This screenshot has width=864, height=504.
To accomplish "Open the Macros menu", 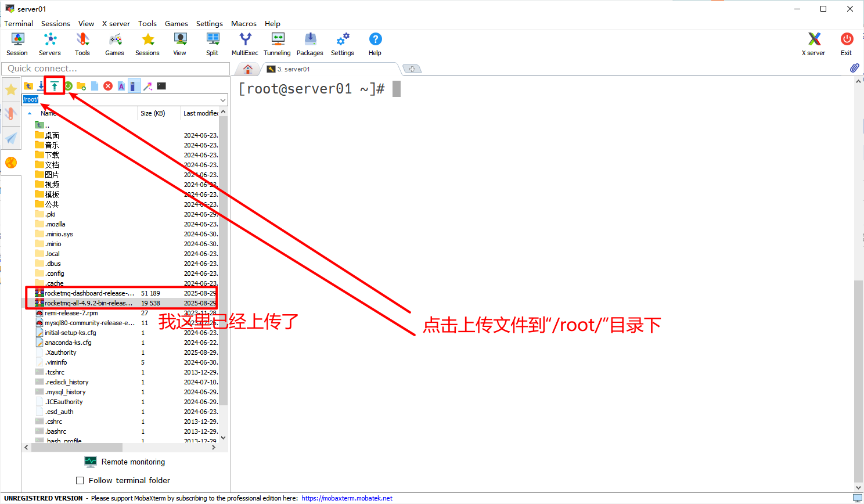I will pos(244,23).
